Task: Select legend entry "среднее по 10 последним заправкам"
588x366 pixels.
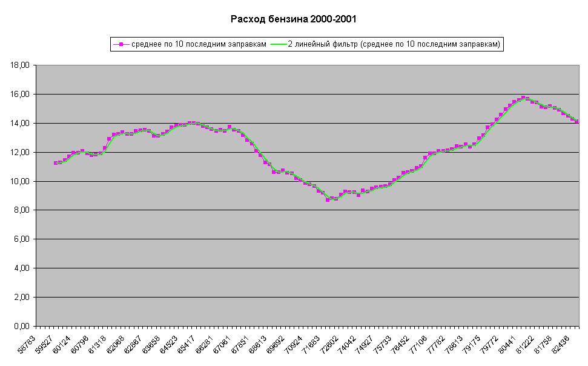Action: (x=199, y=44)
